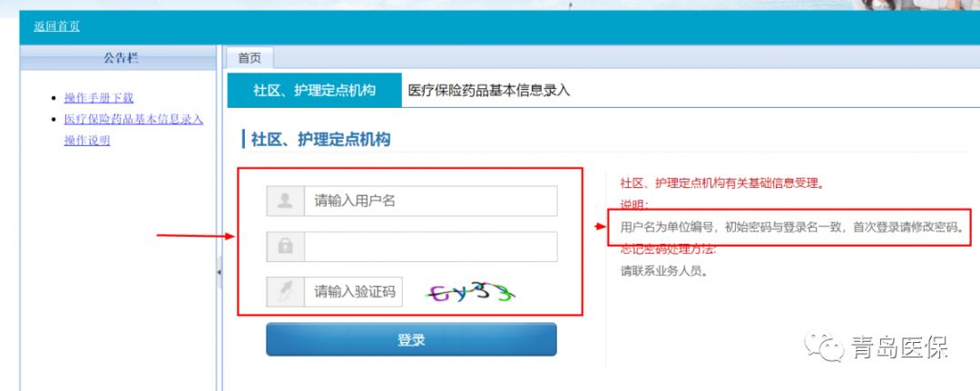Collapse the sidebar using the splitter arrow

click(x=219, y=272)
